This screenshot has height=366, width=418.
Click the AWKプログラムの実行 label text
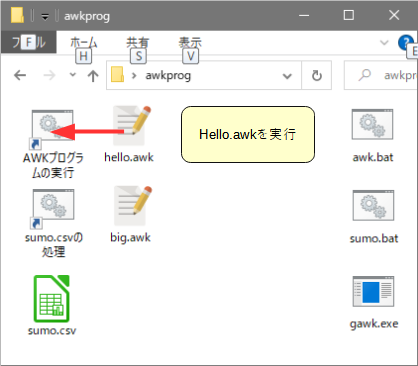point(53,165)
